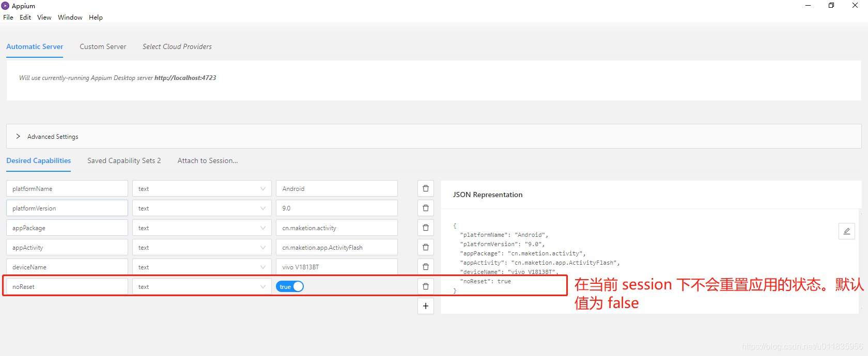
Task: Open the Help menu
Action: (96, 17)
